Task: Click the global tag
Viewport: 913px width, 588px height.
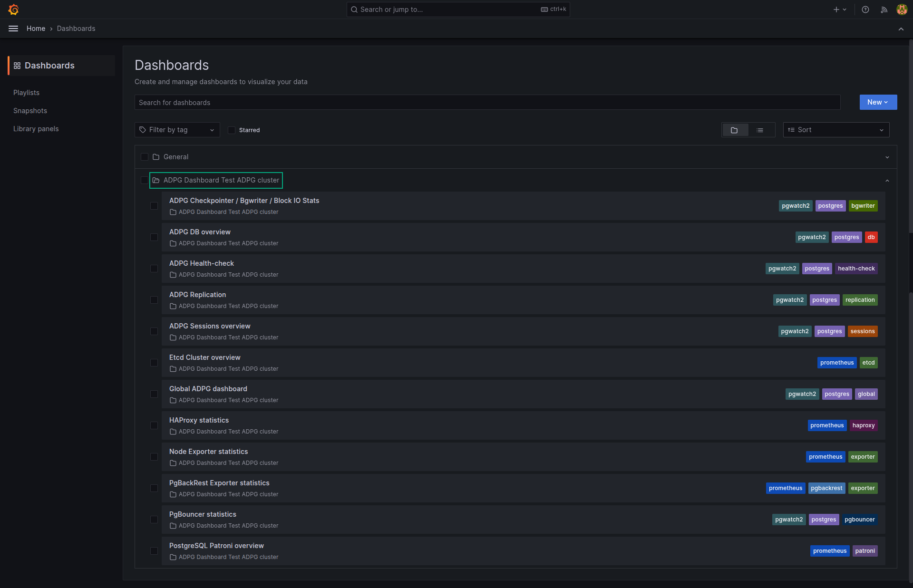Action: tap(866, 394)
